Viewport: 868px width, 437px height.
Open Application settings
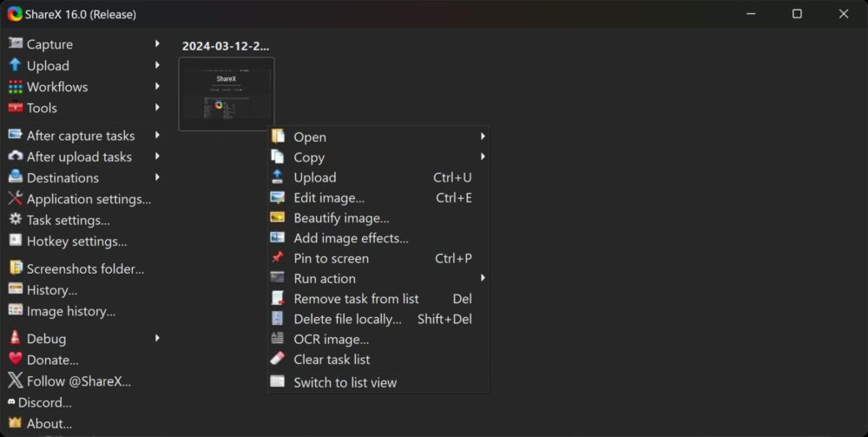89,199
